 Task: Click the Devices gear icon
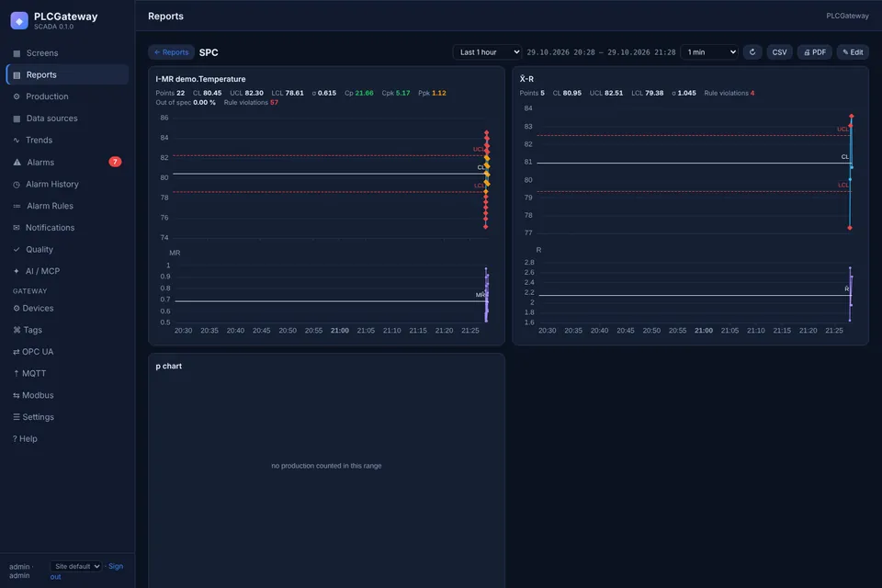(x=17, y=309)
